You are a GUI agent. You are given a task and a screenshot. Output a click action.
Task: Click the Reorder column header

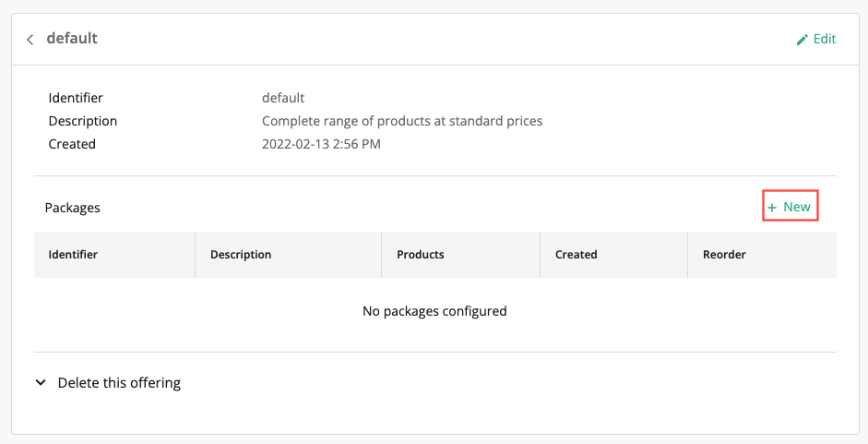(724, 255)
